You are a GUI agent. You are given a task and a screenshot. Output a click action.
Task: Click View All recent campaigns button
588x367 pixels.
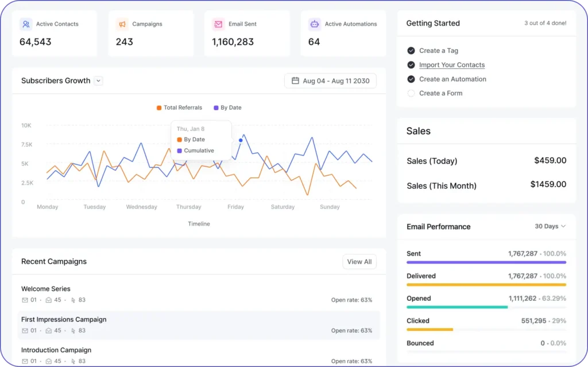359,261
